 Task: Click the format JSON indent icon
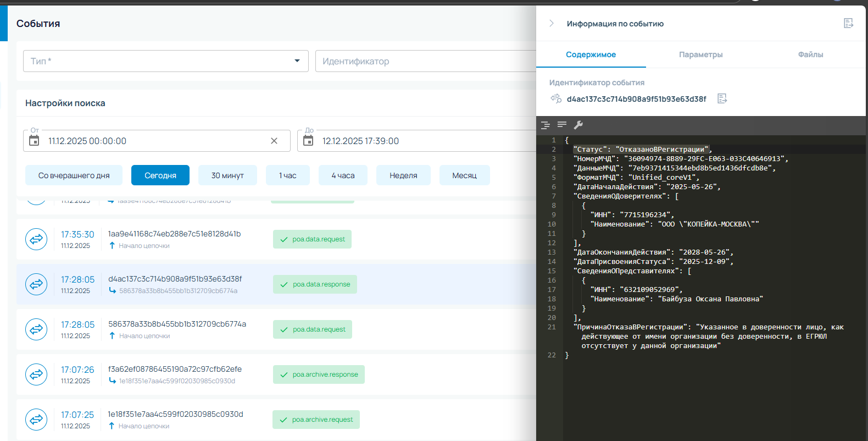pos(546,125)
